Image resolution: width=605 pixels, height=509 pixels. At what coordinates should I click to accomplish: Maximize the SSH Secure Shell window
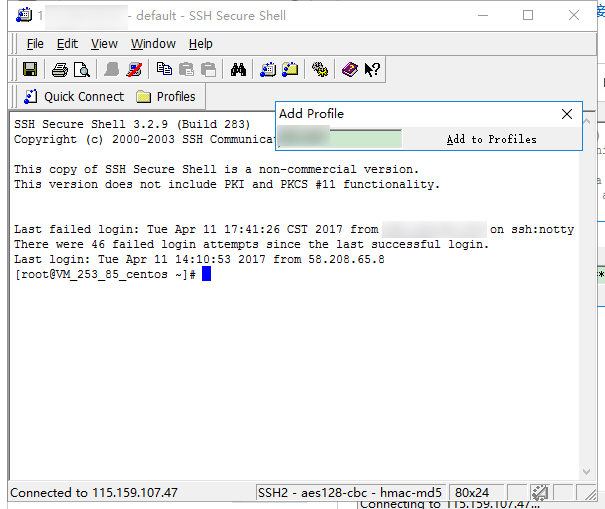point(528,15)
